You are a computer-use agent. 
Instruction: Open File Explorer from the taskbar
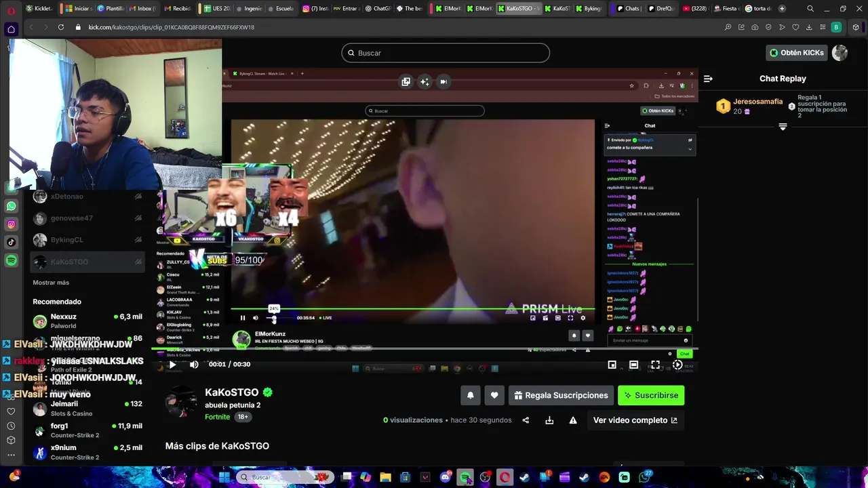click(385, 477)
